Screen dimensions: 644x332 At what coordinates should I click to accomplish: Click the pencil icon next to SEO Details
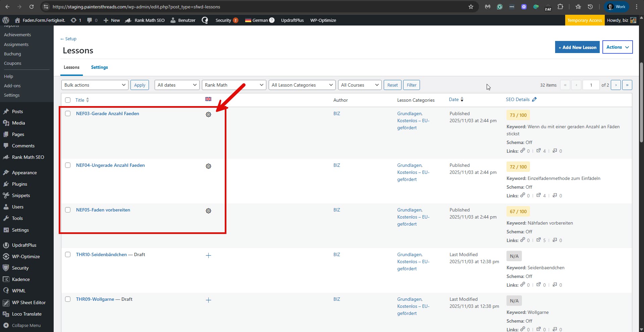(x=534, y=99)
